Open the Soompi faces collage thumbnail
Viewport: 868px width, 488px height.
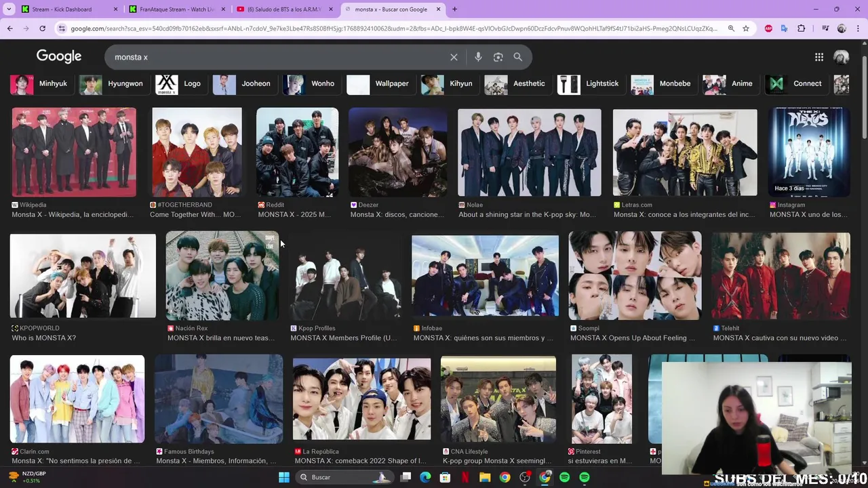pyautogui.click(x=635, y=276)
